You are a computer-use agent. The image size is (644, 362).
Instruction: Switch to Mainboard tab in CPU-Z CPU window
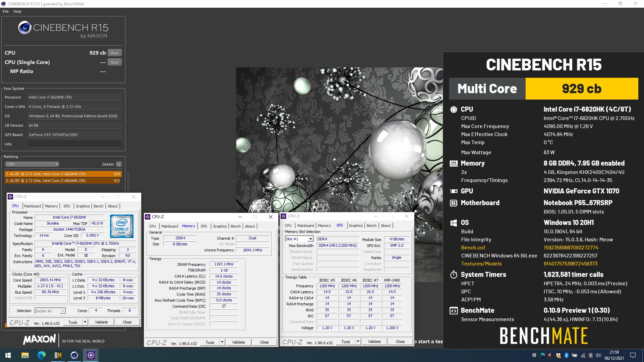(x=33, y=206)
